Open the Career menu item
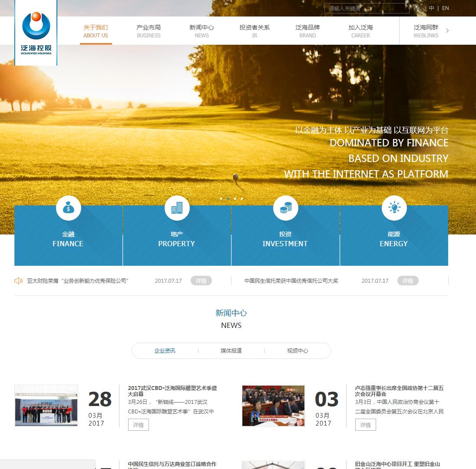Screen dimensions: 476x469 tap(360, 31)
